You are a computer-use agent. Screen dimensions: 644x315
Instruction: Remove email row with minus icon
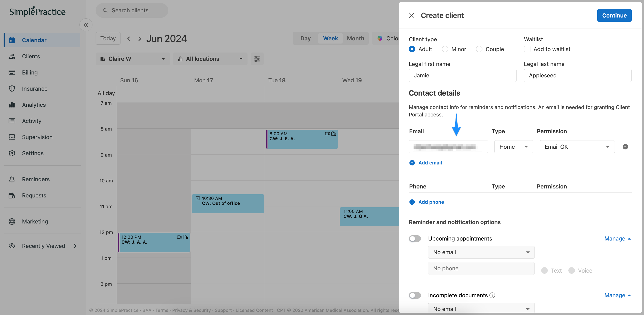(625, 147)
